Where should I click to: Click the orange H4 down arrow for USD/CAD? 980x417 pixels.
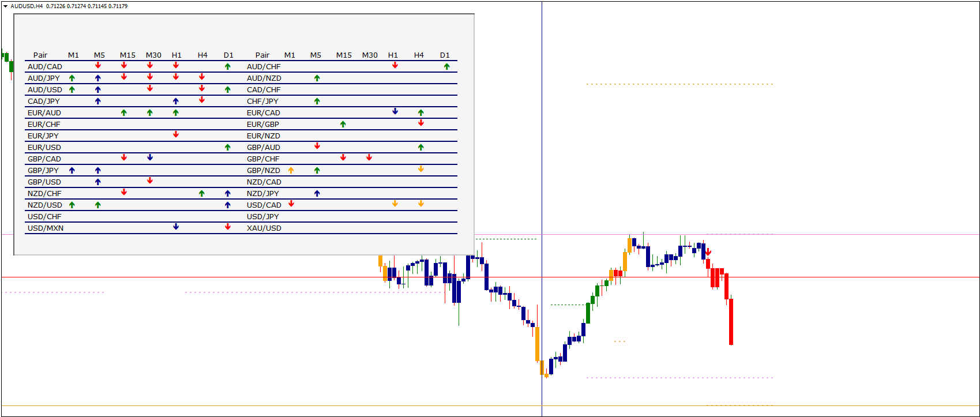point(421,204)
